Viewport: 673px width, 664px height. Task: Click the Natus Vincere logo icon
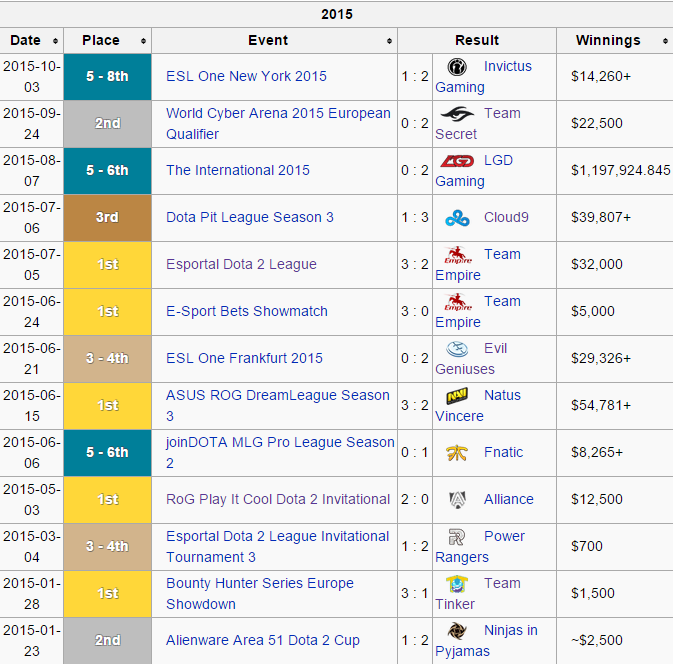[457, 395]
